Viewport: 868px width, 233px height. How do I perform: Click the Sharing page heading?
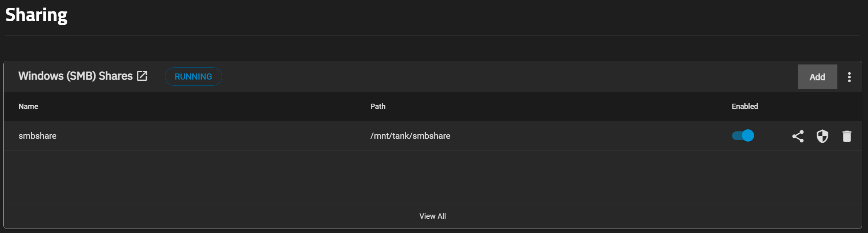click(x=36, y=15)
